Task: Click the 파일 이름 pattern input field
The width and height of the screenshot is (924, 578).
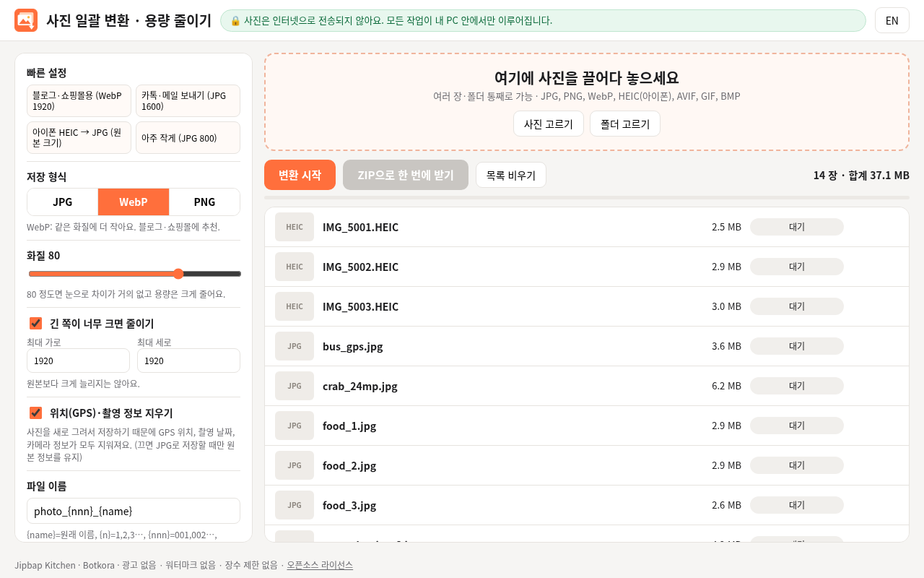Action: tap(134, 511)
